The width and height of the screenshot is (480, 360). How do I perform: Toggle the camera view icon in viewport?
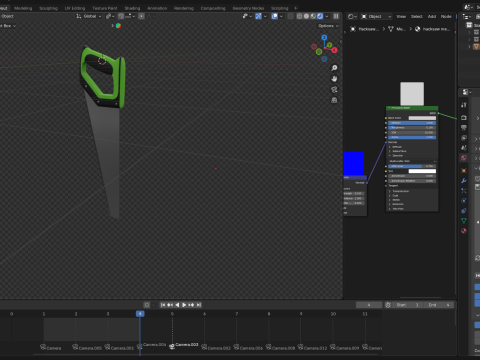334,89
